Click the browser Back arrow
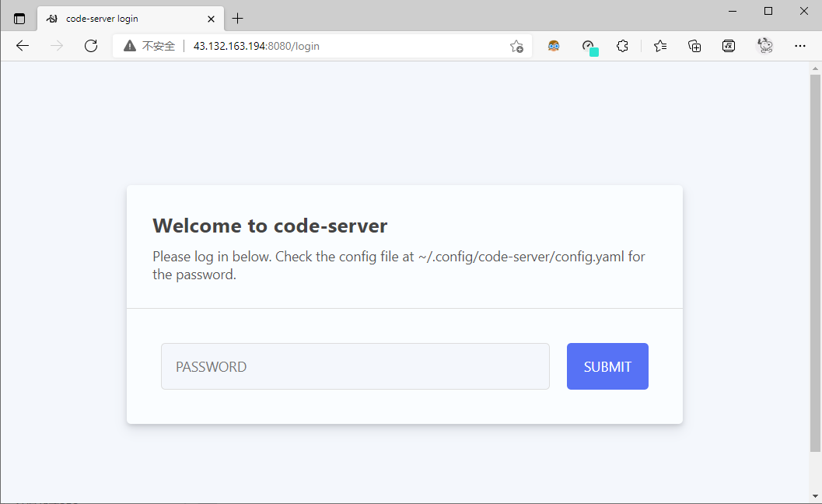This screenshot has height=504, width=822. (x=23, y=46)
